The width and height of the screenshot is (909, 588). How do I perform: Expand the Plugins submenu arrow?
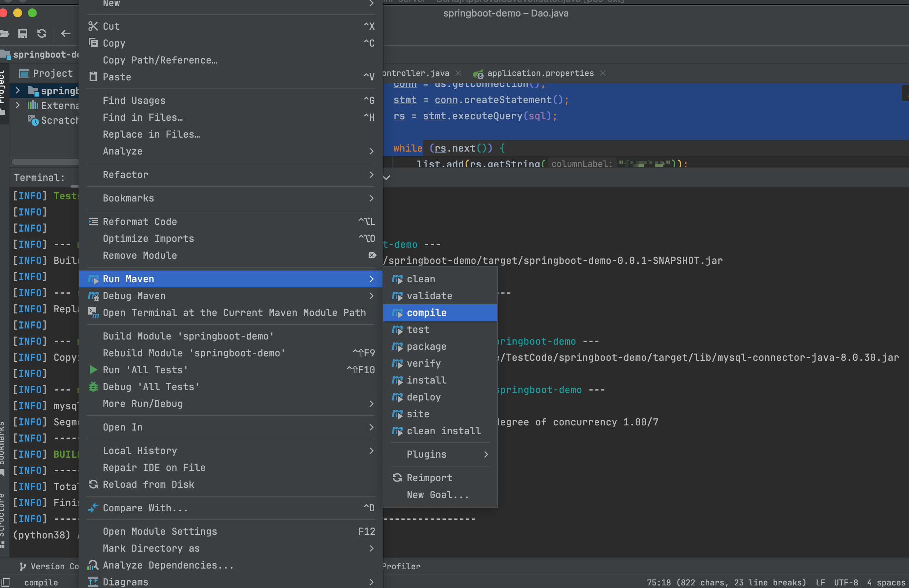click(486, 454)
